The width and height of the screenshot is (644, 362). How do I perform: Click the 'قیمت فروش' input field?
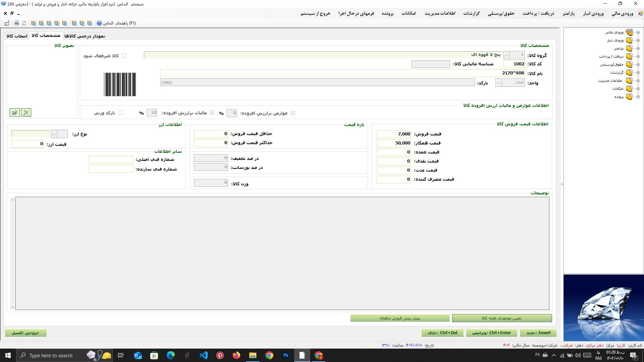[x=394, y=134]
